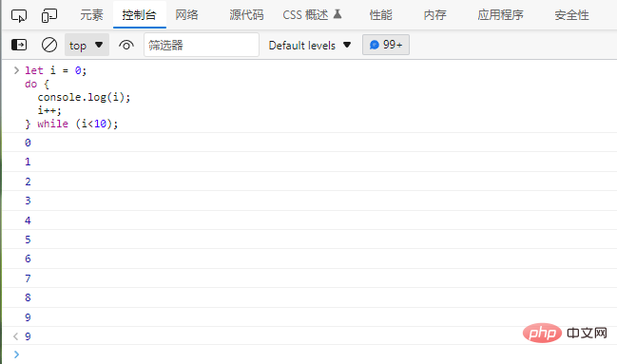Open the Default levels dropdown
This screenshot has height=364, width=617.
click(310, 46)
